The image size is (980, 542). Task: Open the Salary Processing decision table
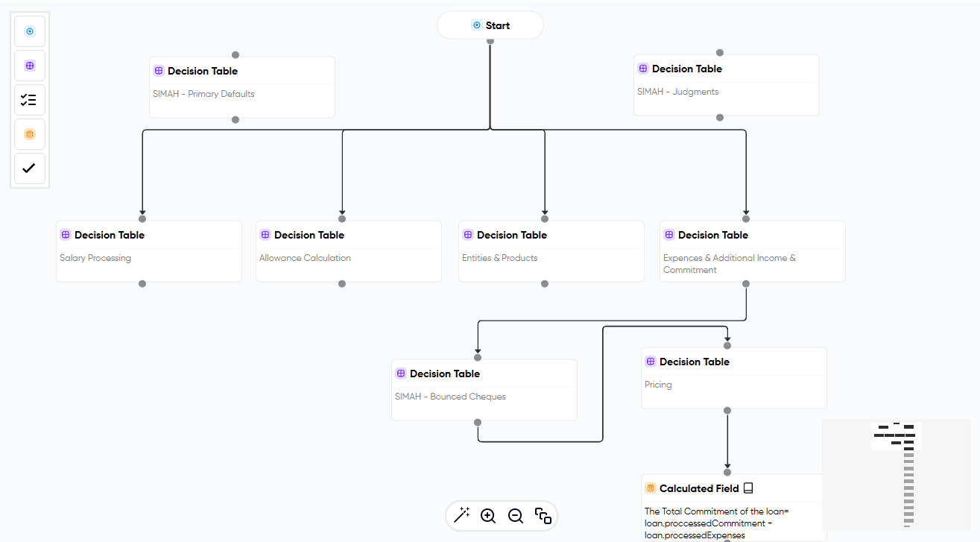coord(148,250)
